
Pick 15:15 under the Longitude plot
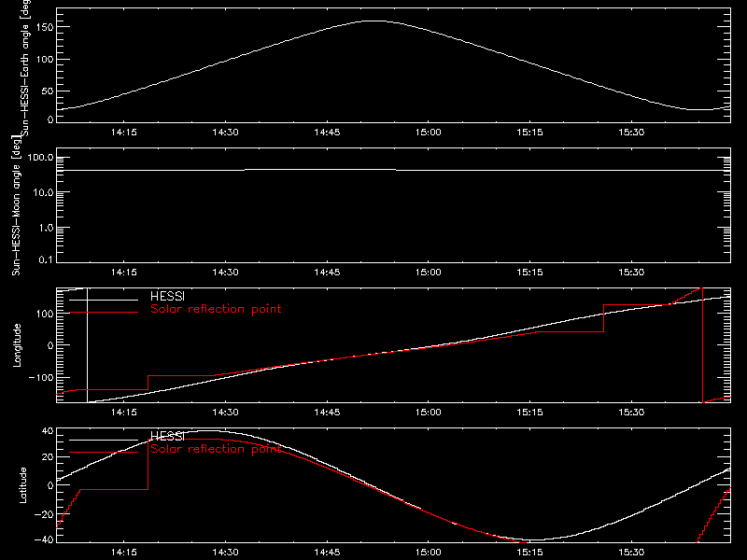click(x=529, y=413)
